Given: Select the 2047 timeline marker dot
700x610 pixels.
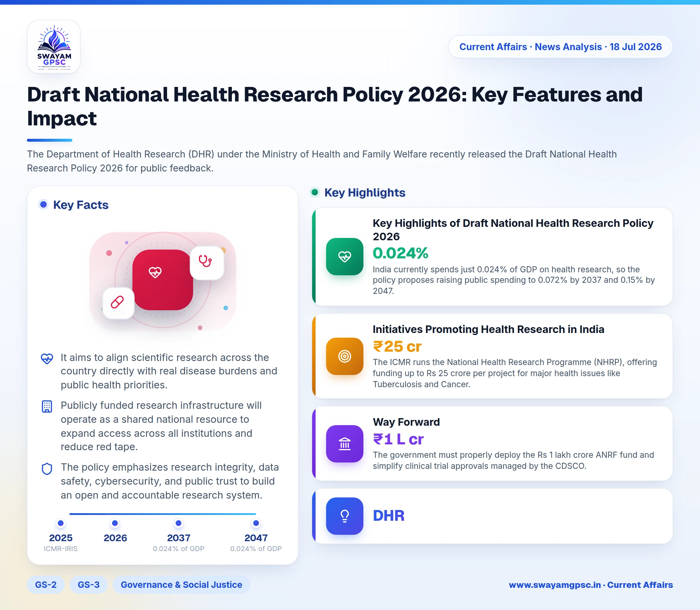Looking at the screenshot, I should coord(256,523).
